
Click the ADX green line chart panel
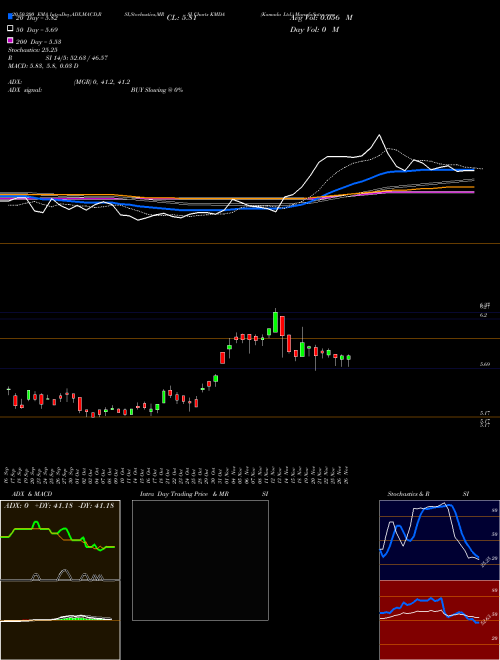[60, 540]
